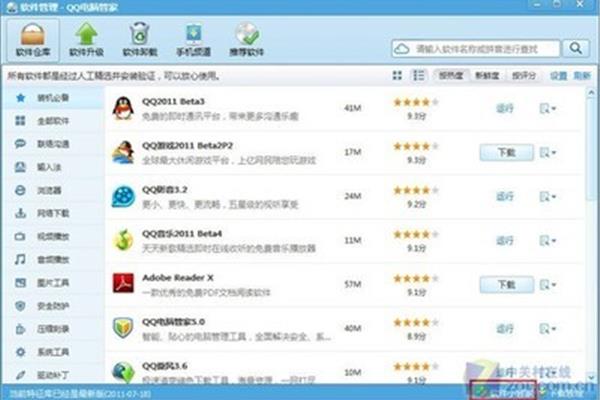This screenshot has width=600, height=400.
Task: Select the 装机必备 star category
Action: click(54, 98)
